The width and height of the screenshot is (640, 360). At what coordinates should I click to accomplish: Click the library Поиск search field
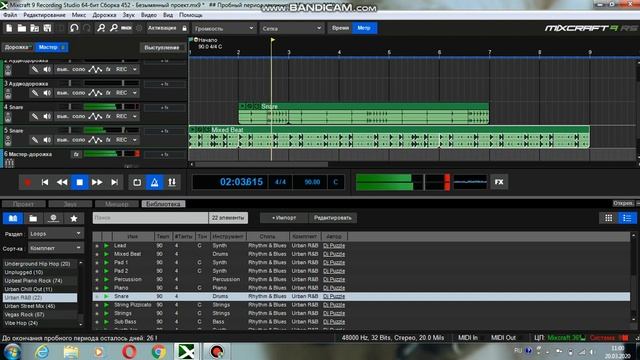coord(150,218)
